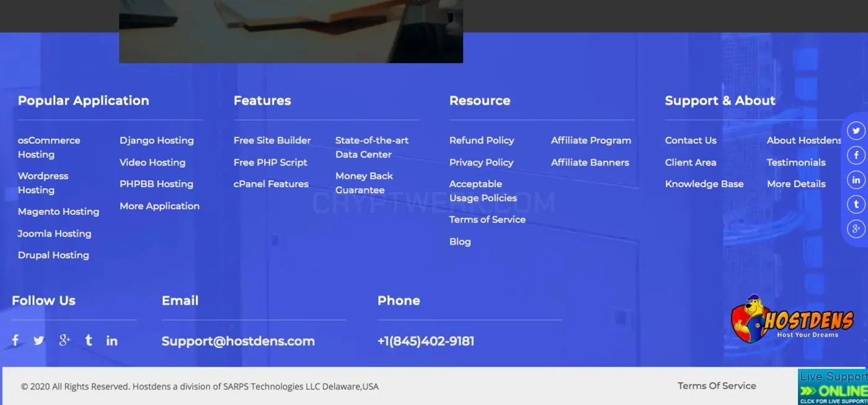Open Tumblr icon under Follow Us
Viewport: 868px width, 405px height.
89,340
